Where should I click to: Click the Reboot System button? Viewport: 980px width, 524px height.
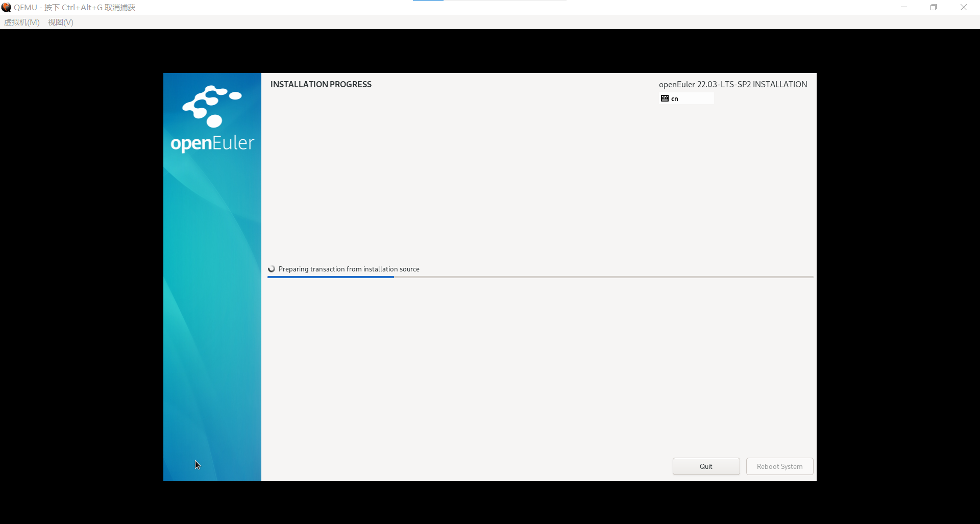tap(779, 466)
